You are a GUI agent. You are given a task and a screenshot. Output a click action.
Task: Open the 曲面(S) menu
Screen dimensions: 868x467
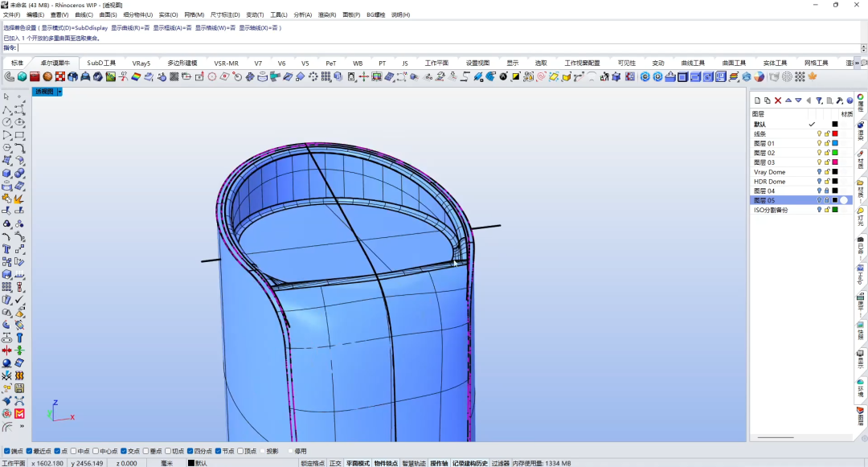(x=108, y=15)
